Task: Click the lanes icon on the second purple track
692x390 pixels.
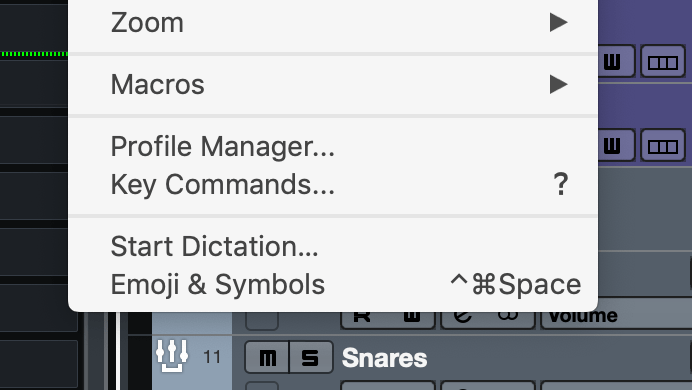Action: point(662,145)
